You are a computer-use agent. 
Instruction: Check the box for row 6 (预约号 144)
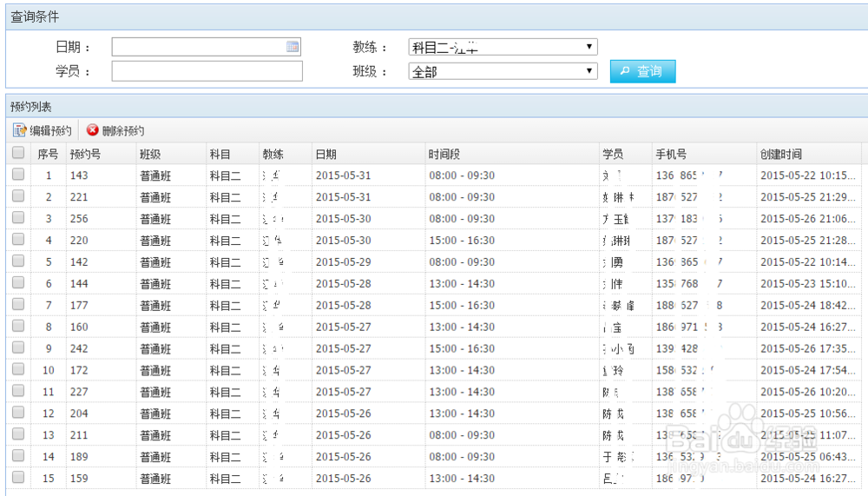click(18, 282)
